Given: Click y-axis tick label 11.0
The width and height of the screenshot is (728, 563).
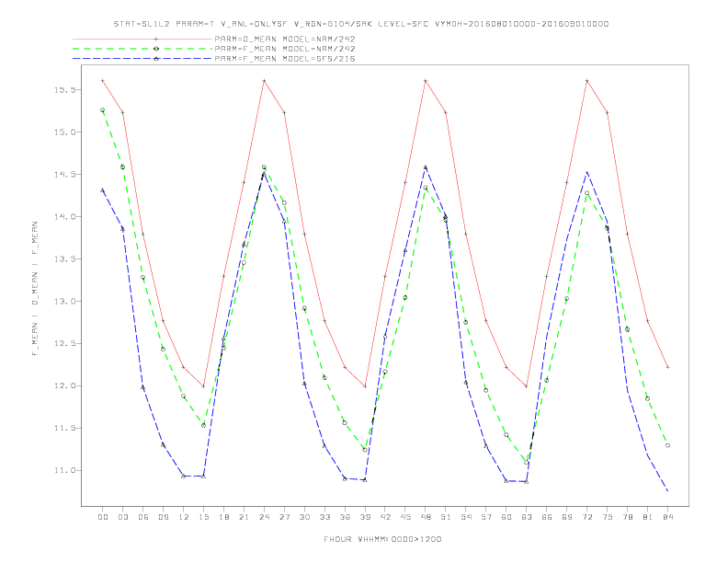Looking at the screenshot, I should [x=64, y=470].
